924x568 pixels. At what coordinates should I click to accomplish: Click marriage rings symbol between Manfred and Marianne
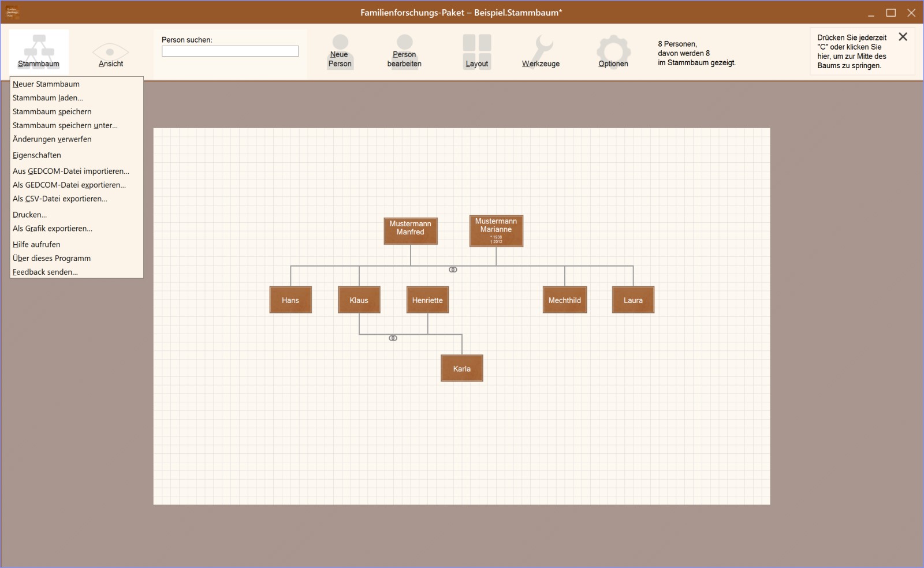[453, 270]
